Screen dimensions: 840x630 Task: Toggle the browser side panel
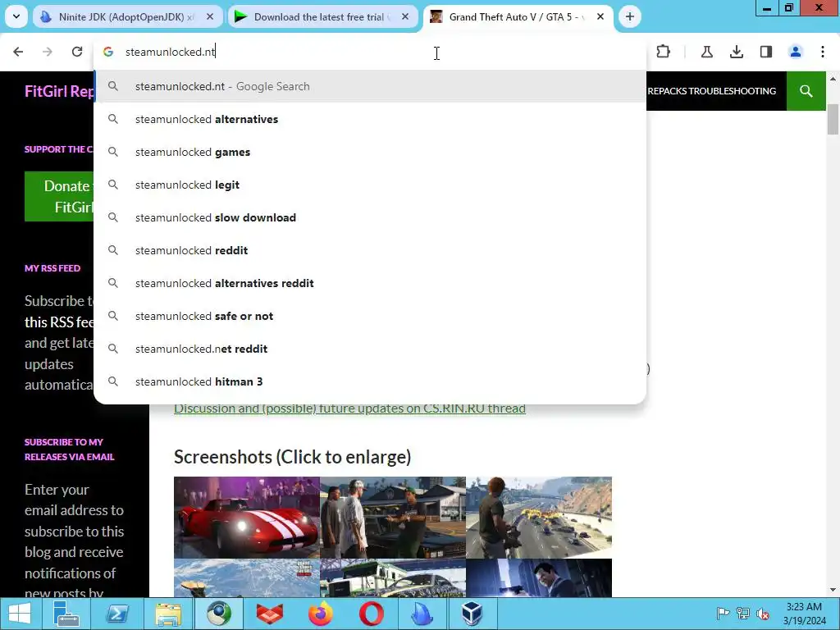(766, 52)
